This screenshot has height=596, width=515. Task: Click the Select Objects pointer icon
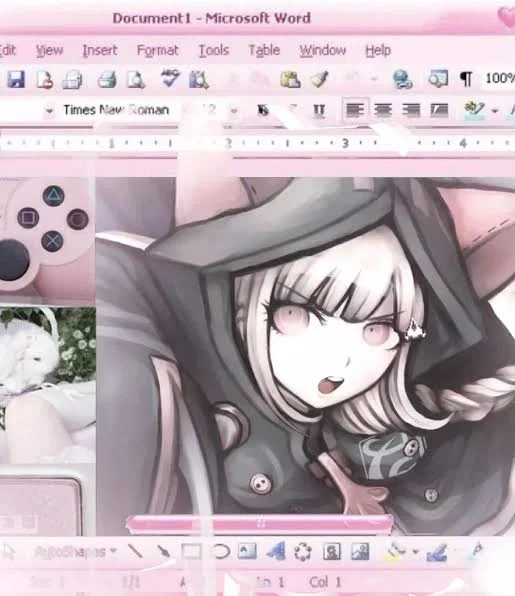coord(8,551)
